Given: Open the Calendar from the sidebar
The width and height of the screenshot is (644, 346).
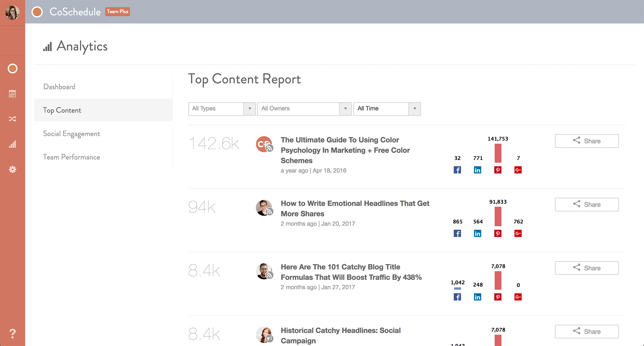Looking at the screenshot, I should pyautogui.click(x=13, y=94).
